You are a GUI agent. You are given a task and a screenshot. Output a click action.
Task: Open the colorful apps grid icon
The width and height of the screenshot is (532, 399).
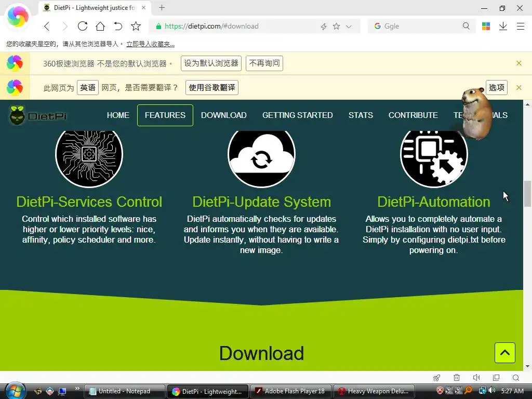(486, 26)
